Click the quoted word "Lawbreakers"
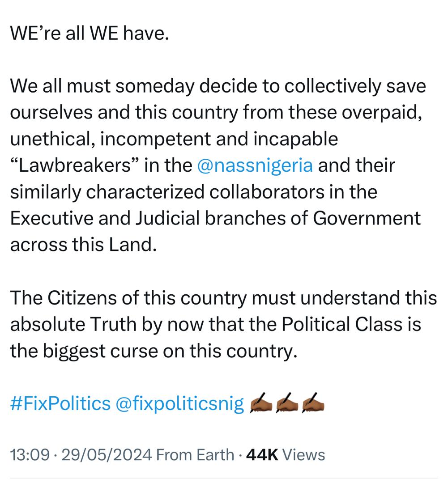 pos(76,165)
